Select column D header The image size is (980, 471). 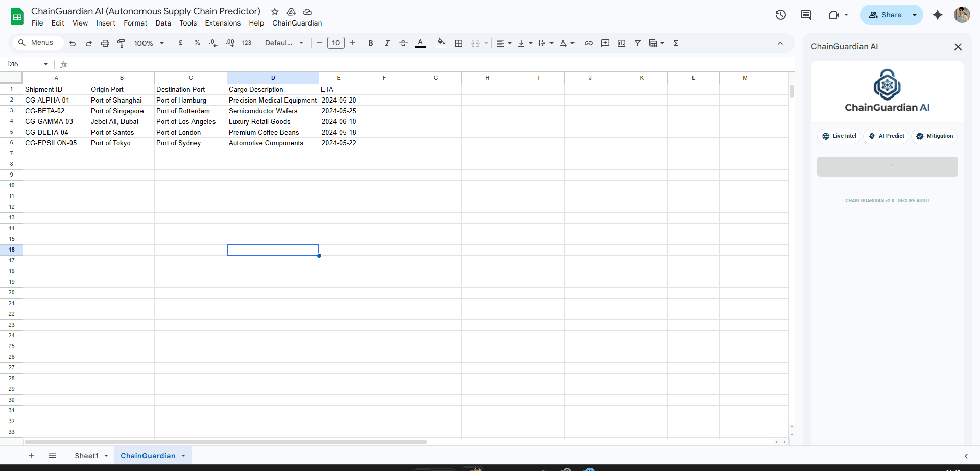(x=273, y=78)
